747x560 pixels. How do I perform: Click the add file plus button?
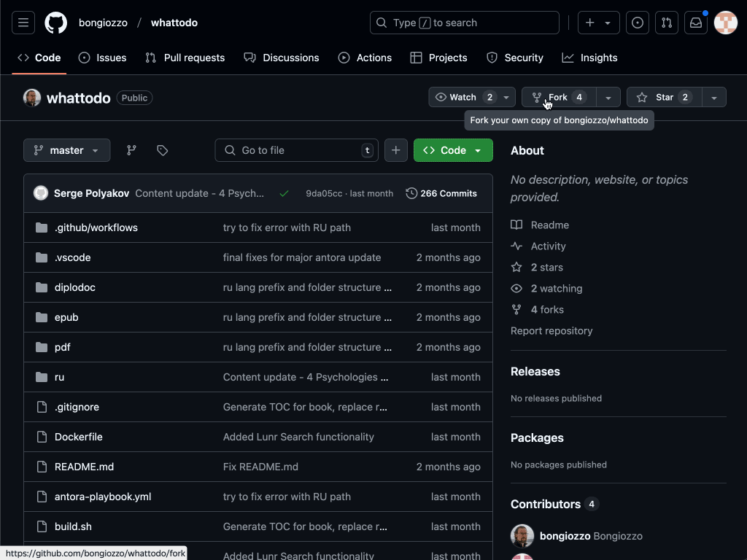tap(395, 150)
